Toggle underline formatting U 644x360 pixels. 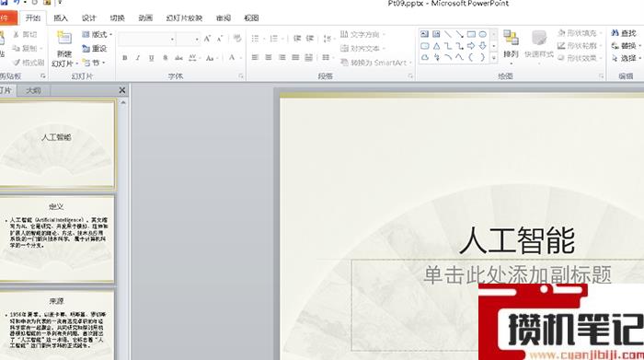coord(152,58)
